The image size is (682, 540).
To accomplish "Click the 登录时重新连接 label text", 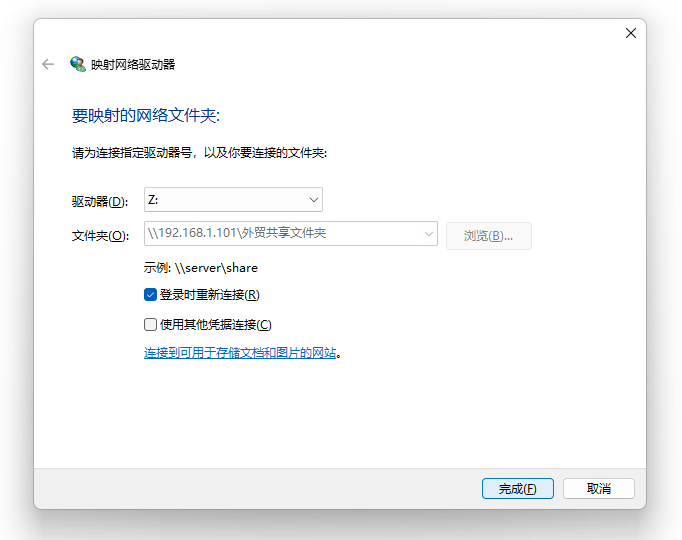I will coord(209,295).
